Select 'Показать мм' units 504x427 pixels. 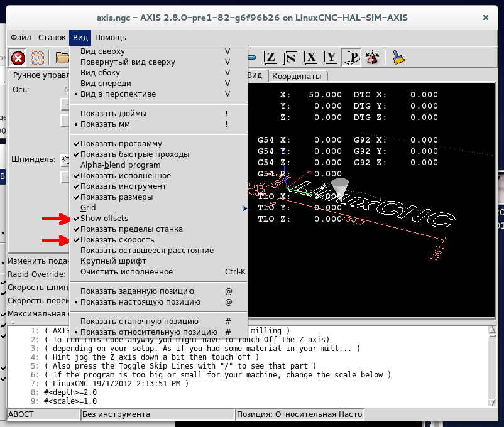pos(158,124)
